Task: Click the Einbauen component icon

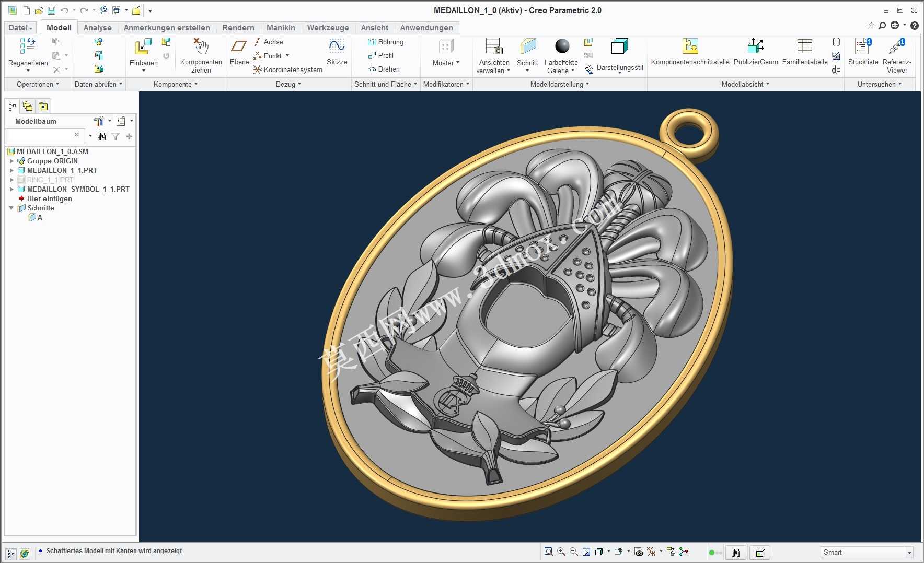Action: coord(143,46)
